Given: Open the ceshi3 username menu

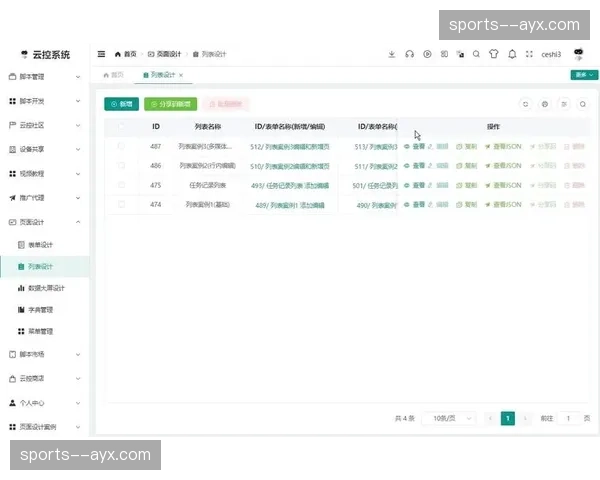Looking at the screenshot, I should tap(551, 54).
